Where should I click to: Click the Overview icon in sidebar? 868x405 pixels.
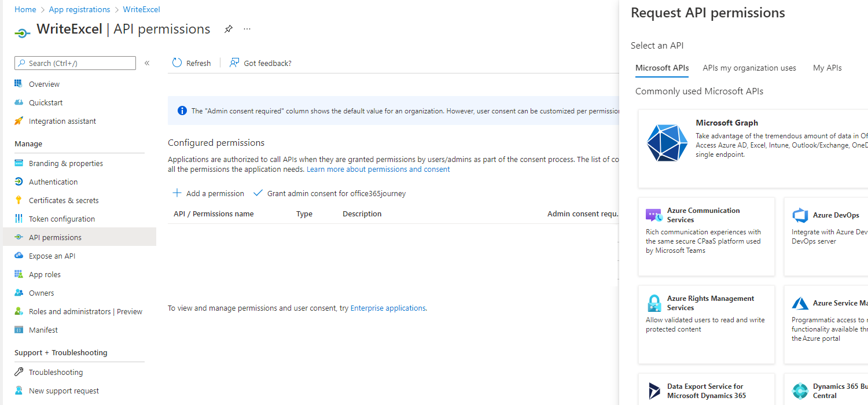19,84
